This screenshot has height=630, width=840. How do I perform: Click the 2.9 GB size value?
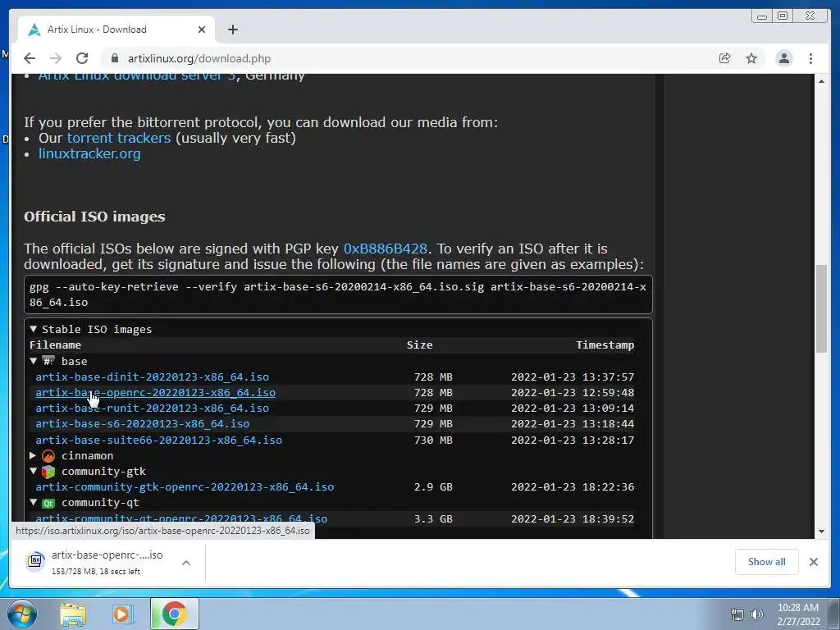coord(433,487)
